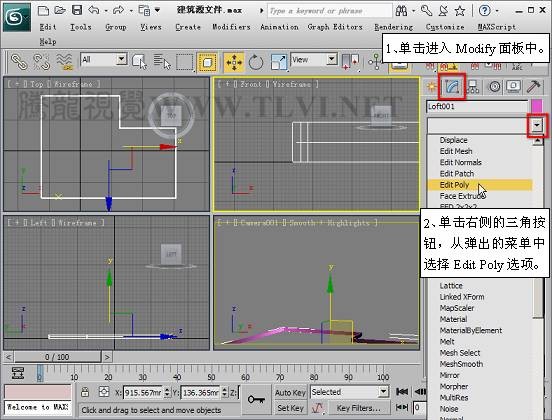Toggle the selection lock padlock

point(85,392)
